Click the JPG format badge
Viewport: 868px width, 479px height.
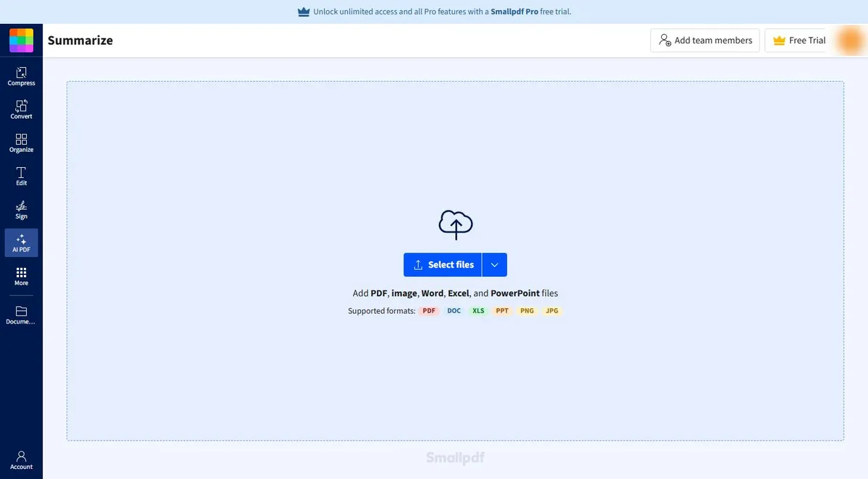coord(552,311)
